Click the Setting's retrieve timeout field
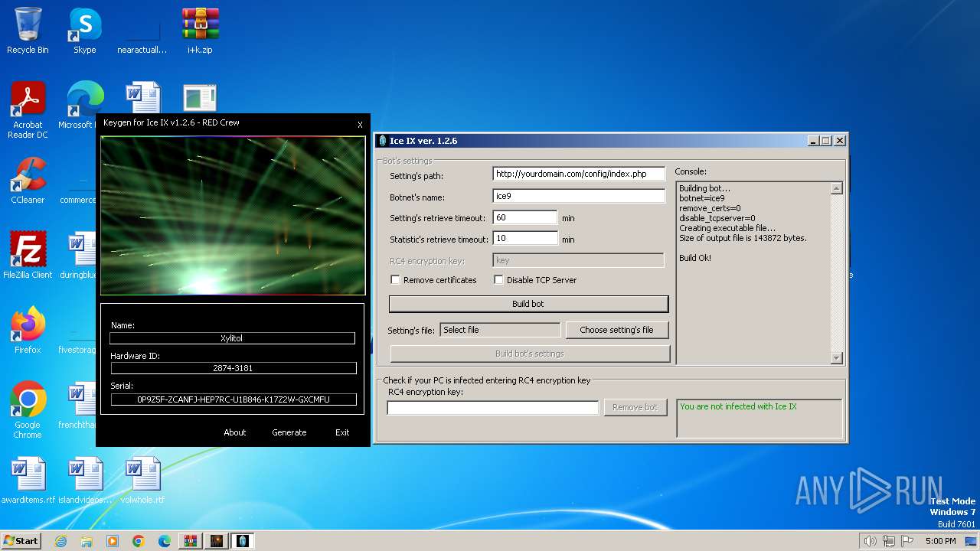Screen dimensions: 980x551 coord(525,217)
